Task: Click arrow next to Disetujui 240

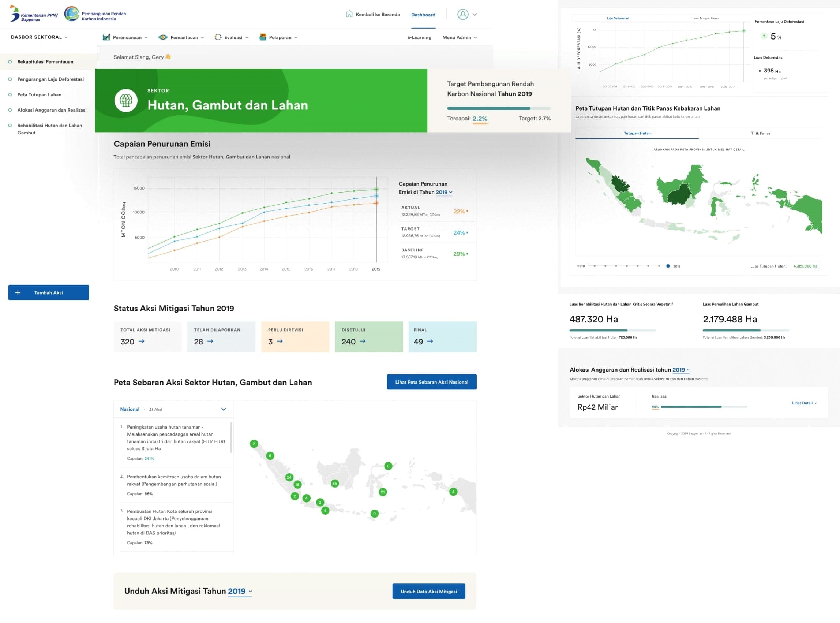Action: (x=363, y=341)
